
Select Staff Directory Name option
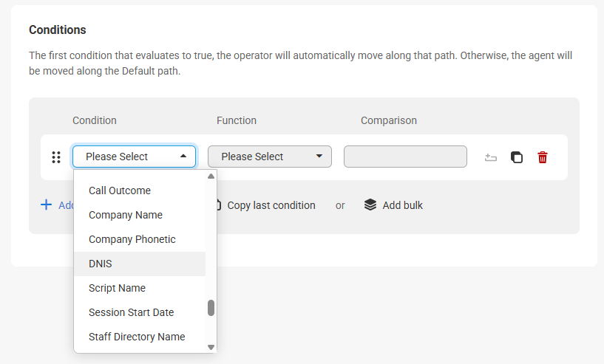pos(137,337)
